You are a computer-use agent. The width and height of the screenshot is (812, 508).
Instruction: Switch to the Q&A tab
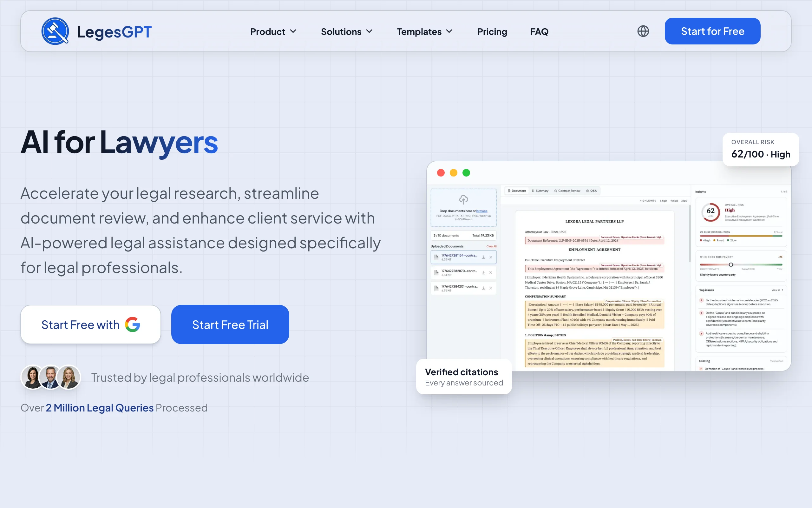coord(591,191)
